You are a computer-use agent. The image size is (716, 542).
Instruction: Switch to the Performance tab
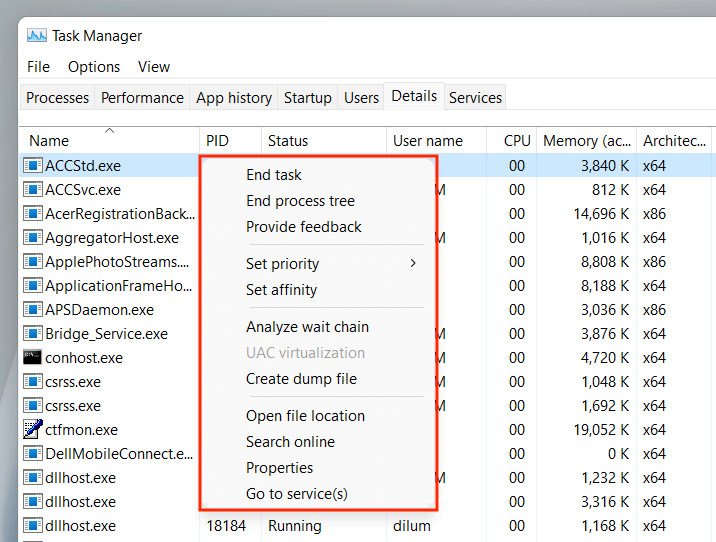click(x=142, y=98)
